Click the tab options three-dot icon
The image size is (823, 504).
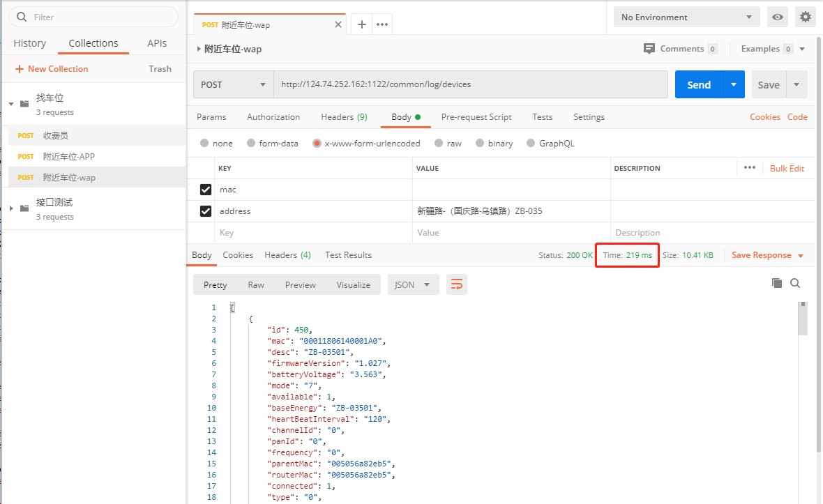(x=382, y=24)
